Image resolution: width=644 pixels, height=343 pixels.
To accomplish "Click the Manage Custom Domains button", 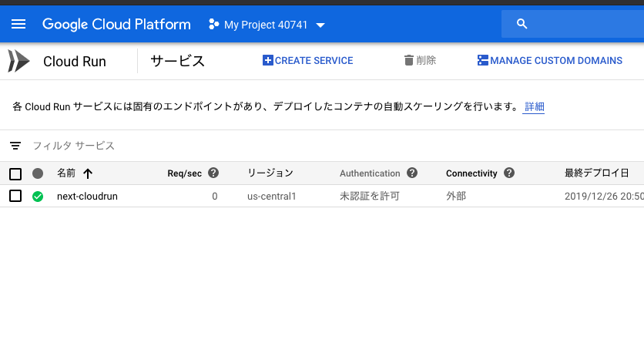I will pos(549,61).
